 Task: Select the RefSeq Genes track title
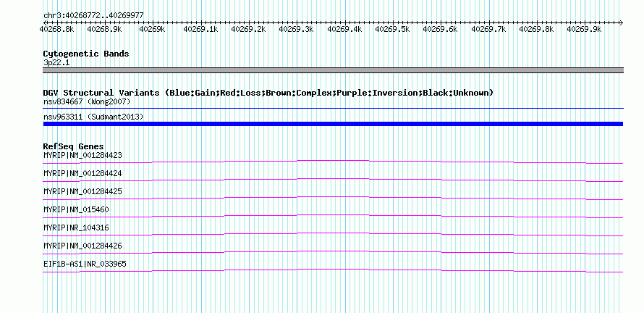tap(74, 146)
